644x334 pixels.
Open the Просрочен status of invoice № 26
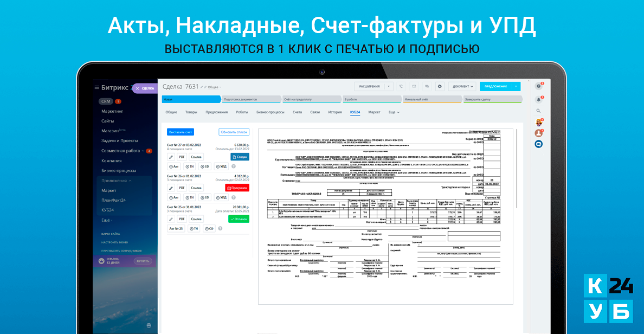(237, 188)
